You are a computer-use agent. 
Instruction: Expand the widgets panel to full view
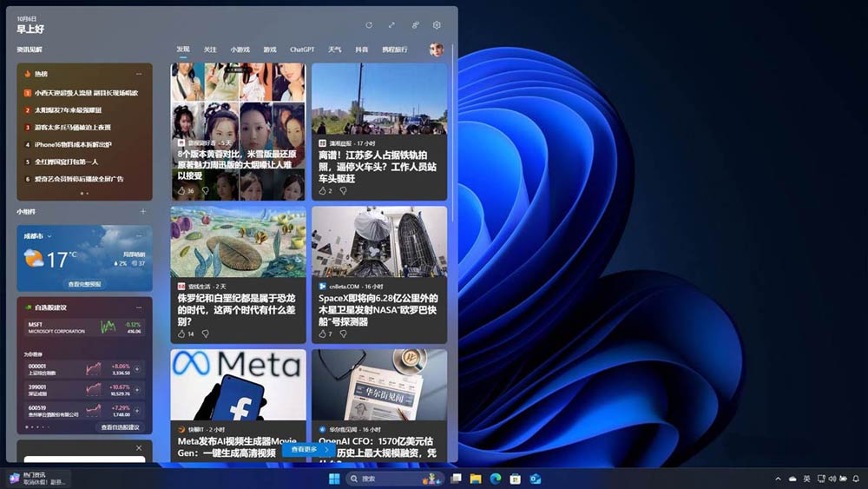[392, 26]
